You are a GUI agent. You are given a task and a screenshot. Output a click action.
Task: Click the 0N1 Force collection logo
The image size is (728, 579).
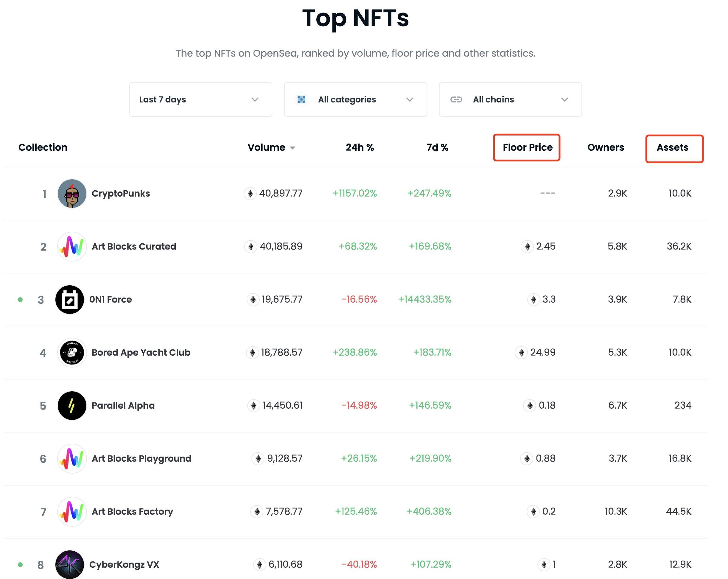click(70, 299)
